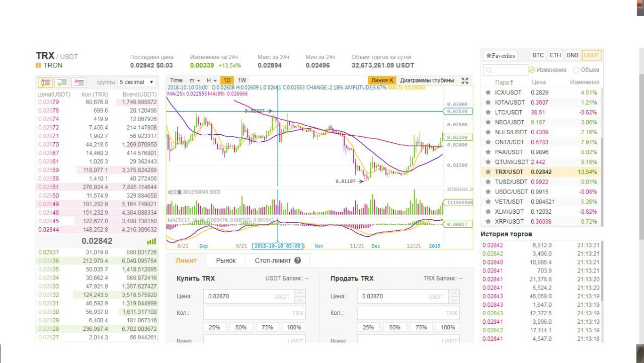Screen dimensions: 644x363
Task: Select the Лимит order tab
Action: [x=186, y=260]
